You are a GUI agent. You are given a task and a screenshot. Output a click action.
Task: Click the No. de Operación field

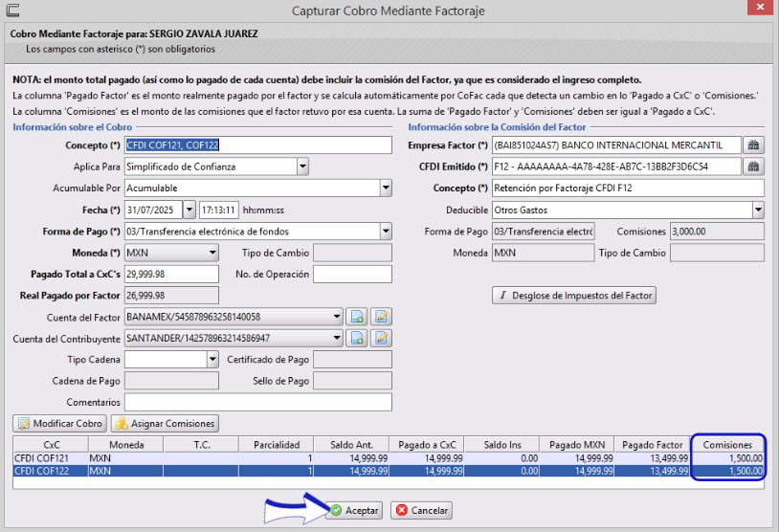(353, 274)
